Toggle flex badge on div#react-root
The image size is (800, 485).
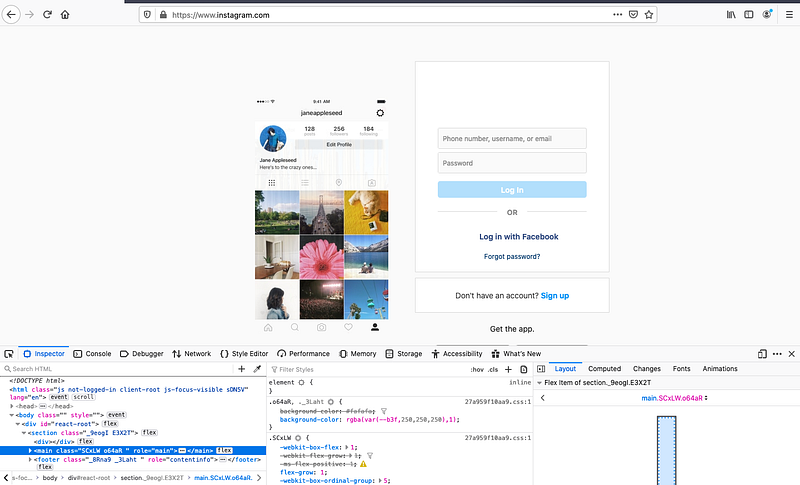coord(110,423)
